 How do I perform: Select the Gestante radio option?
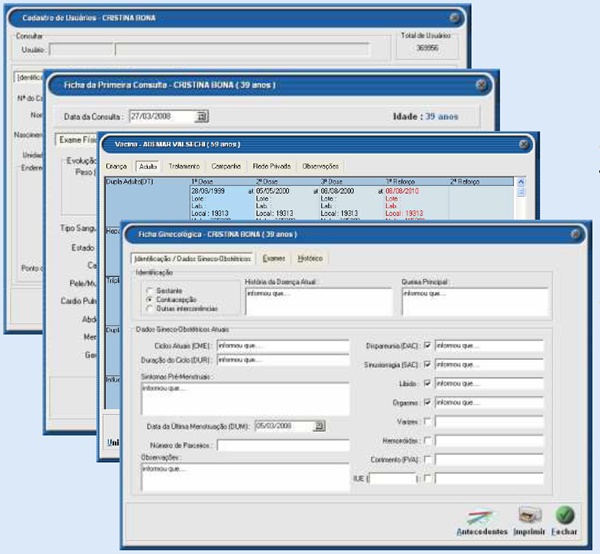[x=149, y=288]
